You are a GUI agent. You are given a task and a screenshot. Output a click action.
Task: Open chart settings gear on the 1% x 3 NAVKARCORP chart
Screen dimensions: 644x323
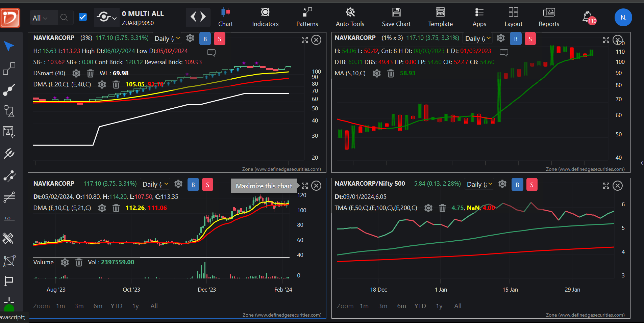coord(501,38)
